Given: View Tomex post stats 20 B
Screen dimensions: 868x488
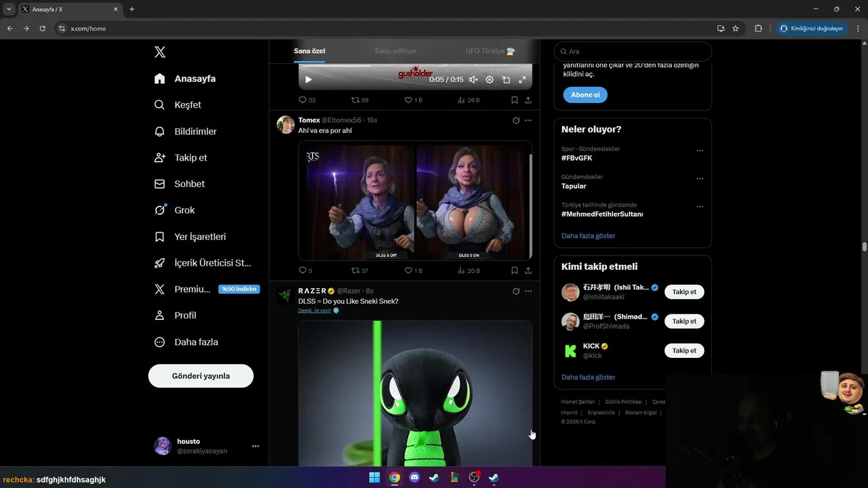Looking at the screenshot, I should (x=469, y=270).
